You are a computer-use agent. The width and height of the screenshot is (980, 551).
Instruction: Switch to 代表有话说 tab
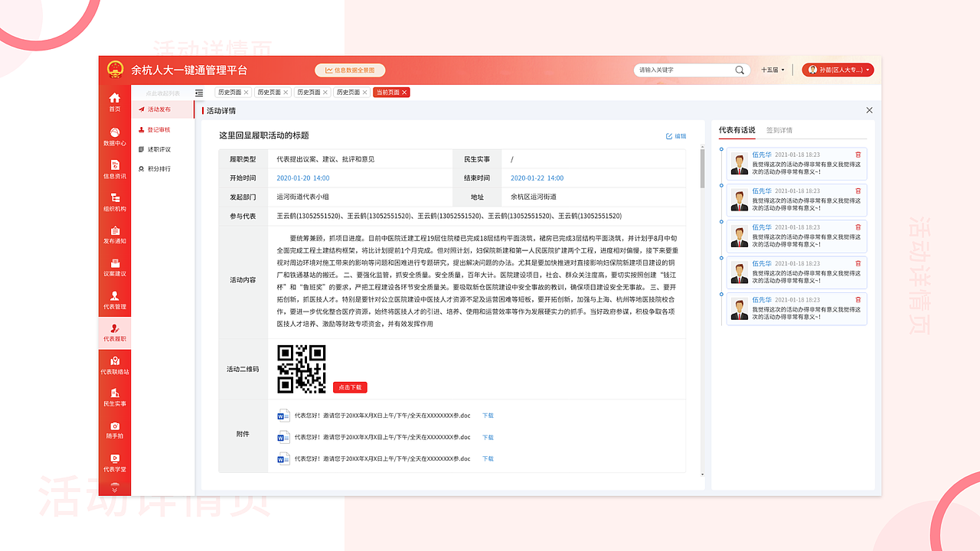(737, 130)
